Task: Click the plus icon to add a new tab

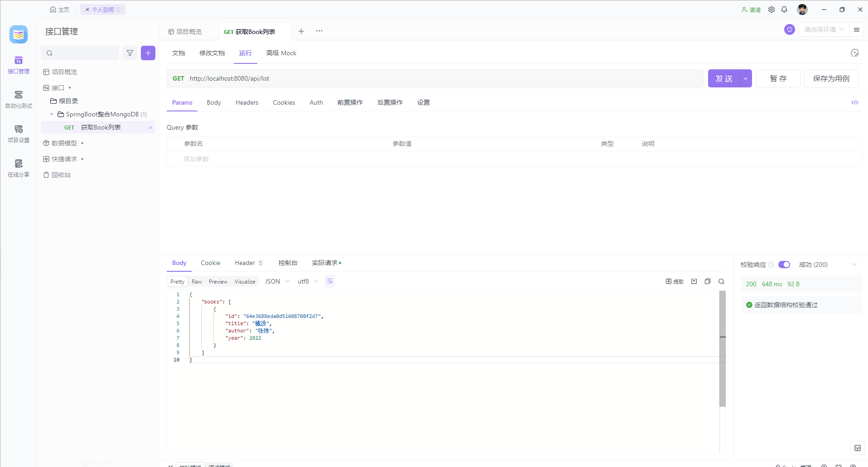Action: [x=301, y=31]
